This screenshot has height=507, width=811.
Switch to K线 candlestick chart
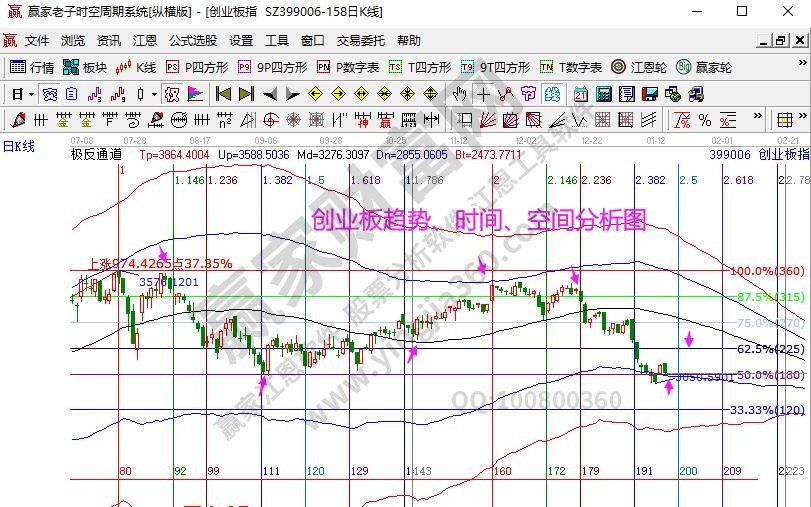point(136,67)
